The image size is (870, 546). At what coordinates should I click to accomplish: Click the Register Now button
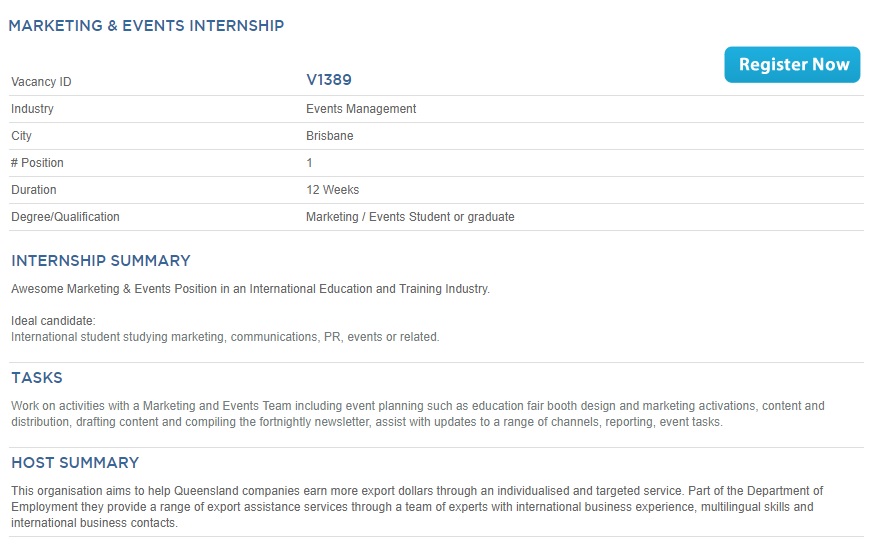pyautogui.click(x=792, y=64)
